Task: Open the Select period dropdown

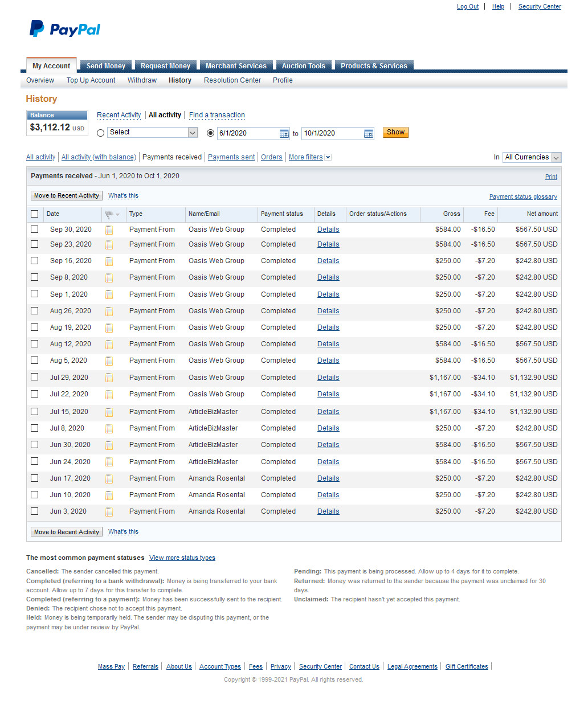Action: [152, 133]
